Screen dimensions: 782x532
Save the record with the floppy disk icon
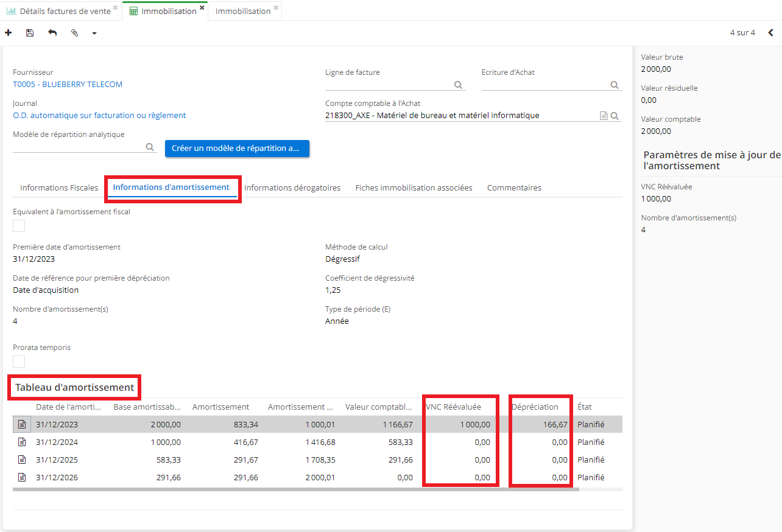click(30, 33)
